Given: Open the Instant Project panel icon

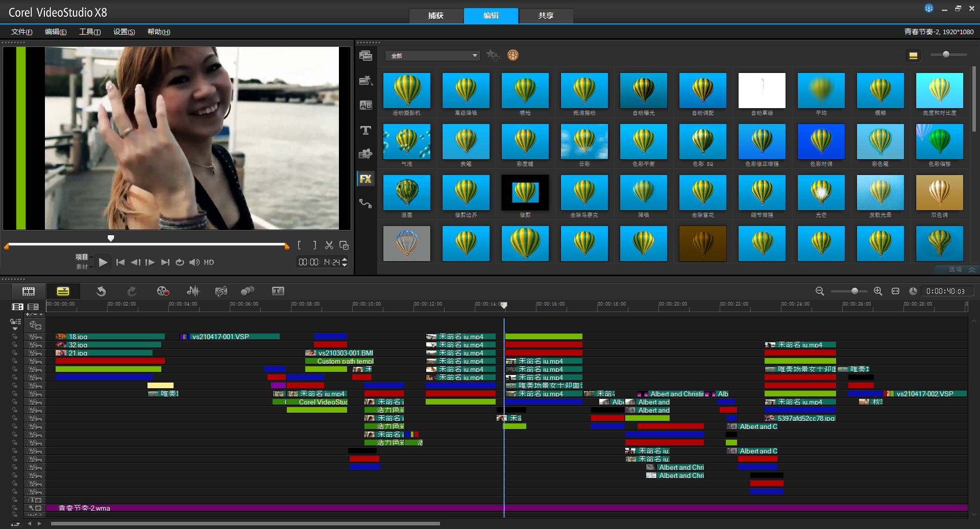Looking at the screenshot, I should (x=365, y=80).
